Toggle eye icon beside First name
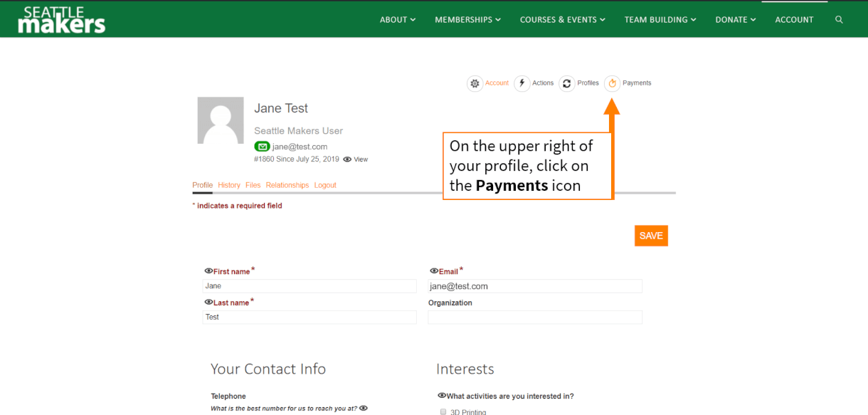Viewport: 868px width, 415px height. [x=208, y=271]
